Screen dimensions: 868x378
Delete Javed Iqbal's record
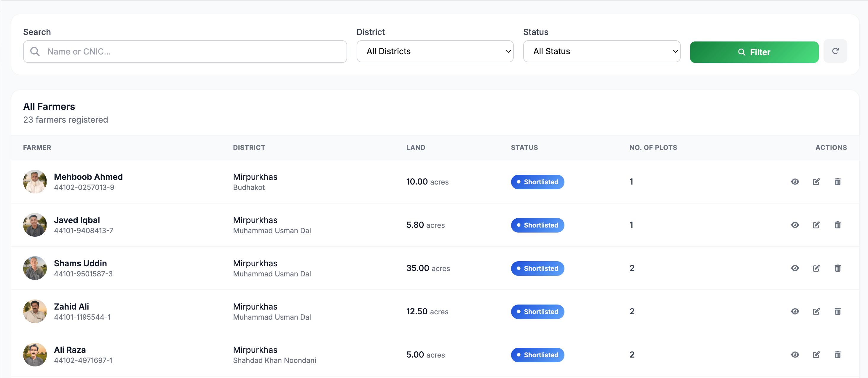coord(838,225)
